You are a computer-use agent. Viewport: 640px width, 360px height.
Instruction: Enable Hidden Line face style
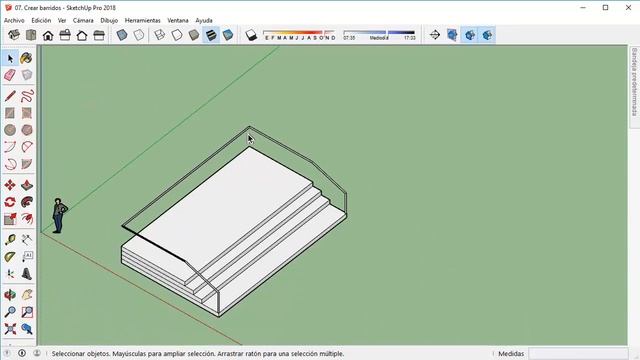(x=177, y=35)
